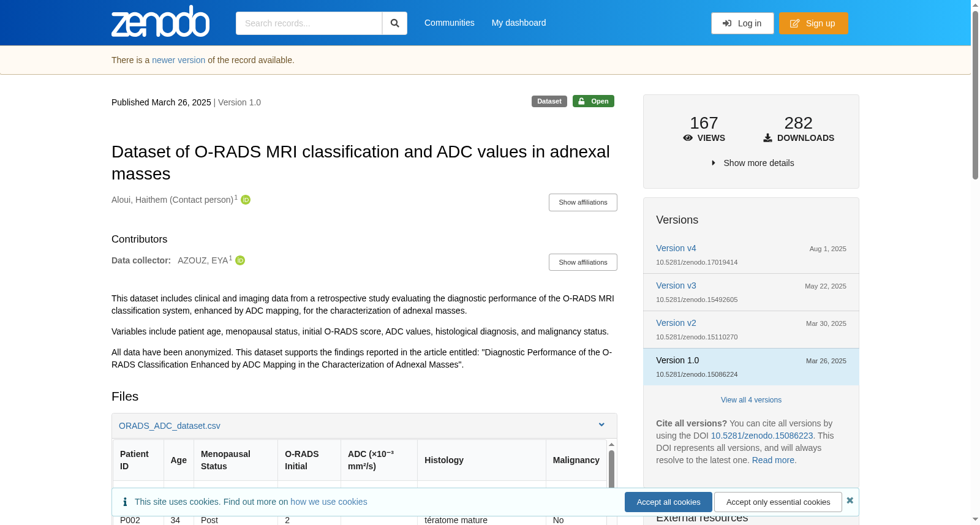
Task: Show affiliations for the contact person
Action: tap(583, 202)
